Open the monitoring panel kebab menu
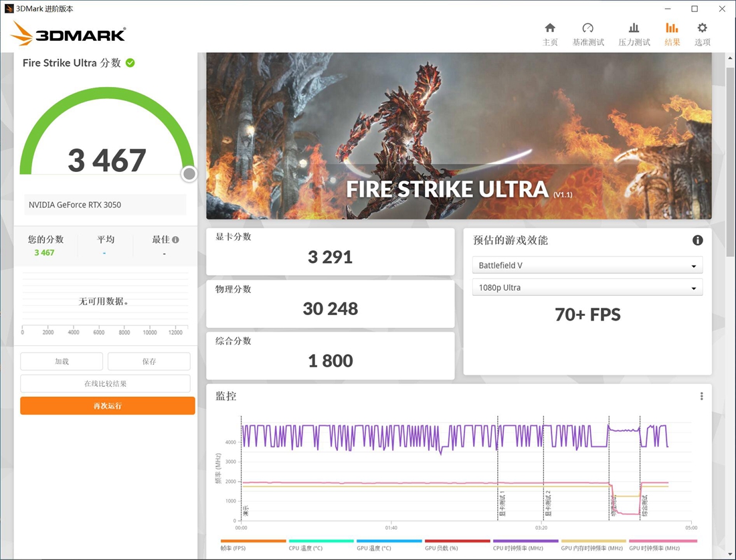The image size is (736, 560). (701, 396)
